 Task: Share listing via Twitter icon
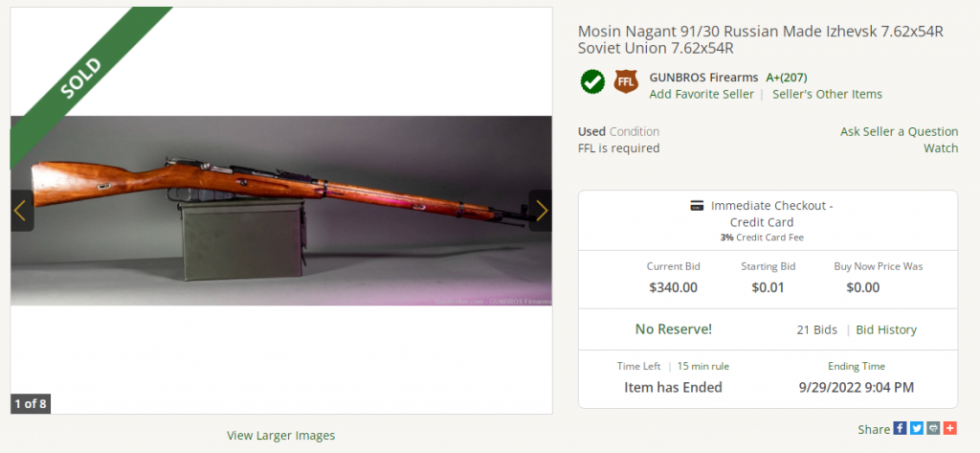[x=916, y=429]
